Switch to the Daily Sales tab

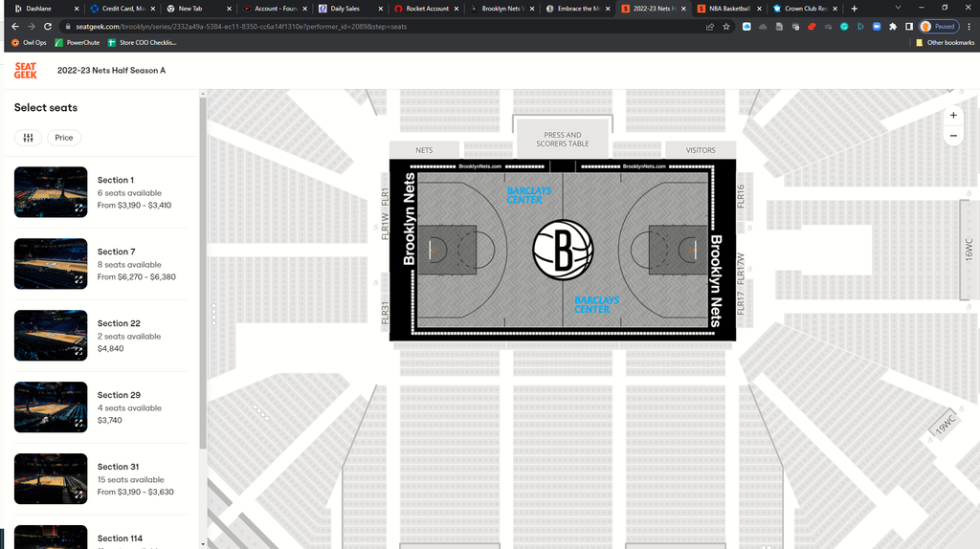[345, 9]
